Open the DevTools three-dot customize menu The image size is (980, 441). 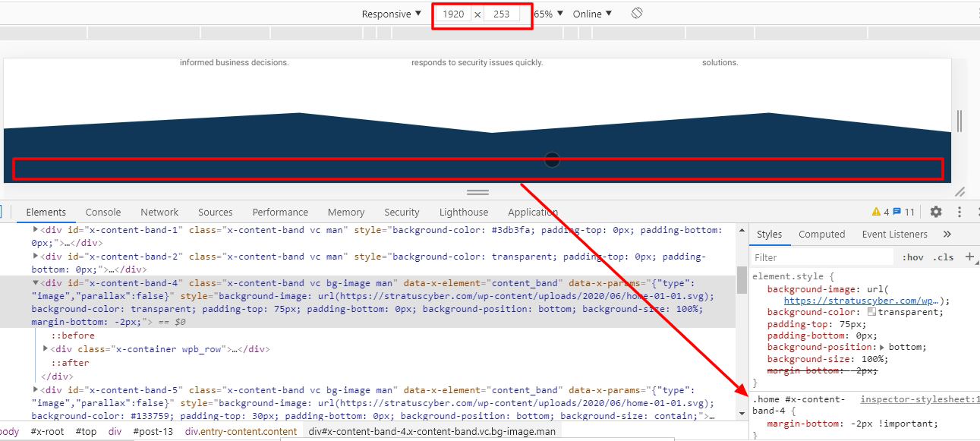click(x=960, y=212)
